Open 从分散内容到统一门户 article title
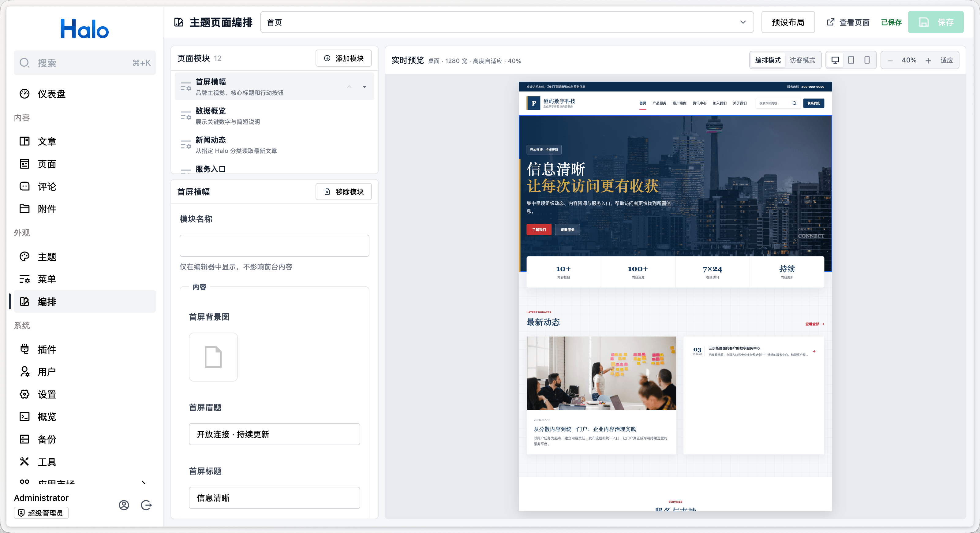Screen dimensions: 980x533 coord(584,429)
